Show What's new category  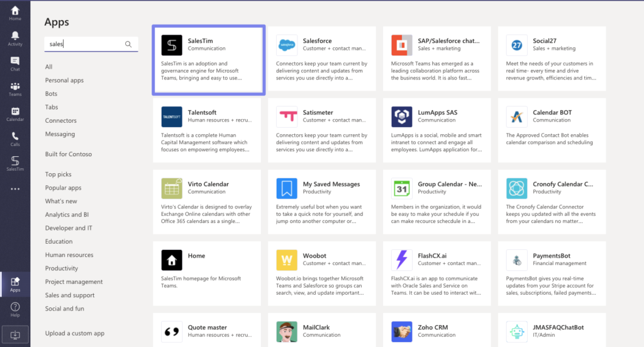[61, 201]
